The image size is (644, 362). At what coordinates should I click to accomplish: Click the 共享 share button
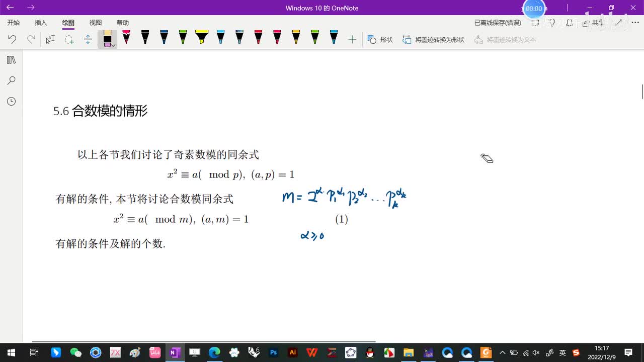tap(594, 23)
